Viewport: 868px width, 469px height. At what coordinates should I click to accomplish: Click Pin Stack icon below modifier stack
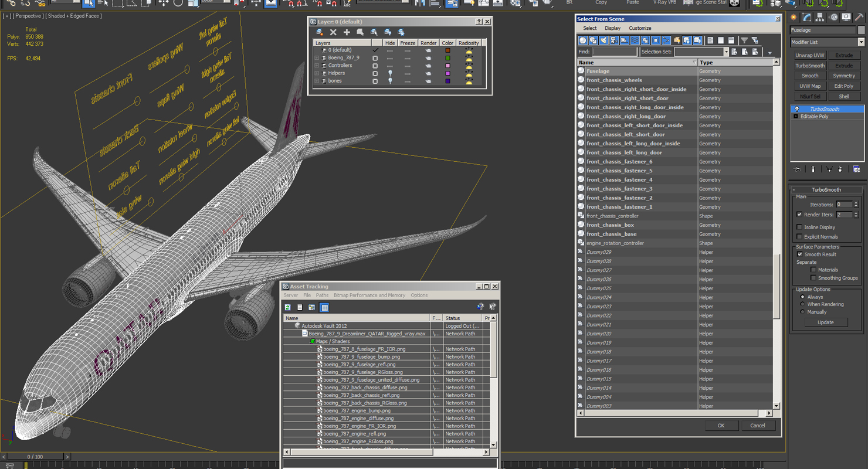(x=798, y=169)
